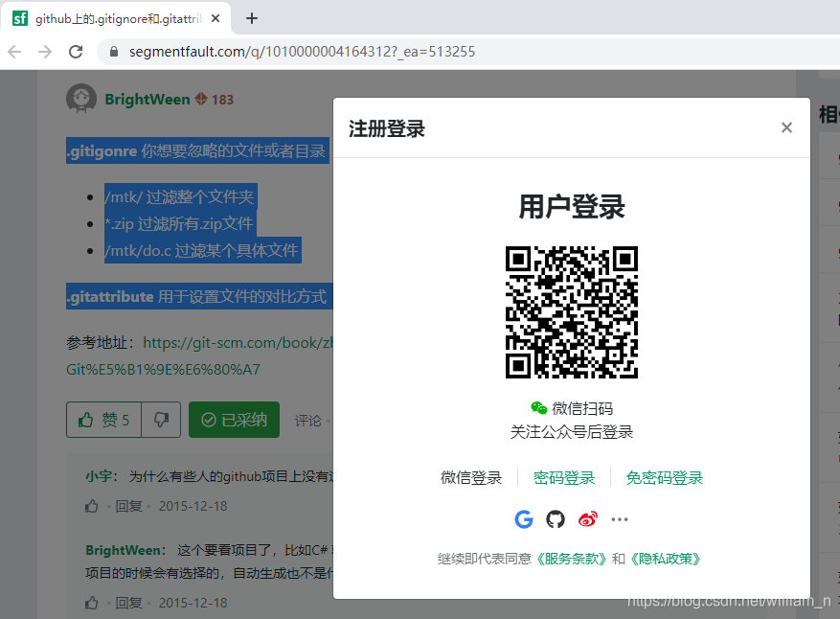Sign in with Weibo icon
This screenshot has height=619, width=840.
point(588,519)
